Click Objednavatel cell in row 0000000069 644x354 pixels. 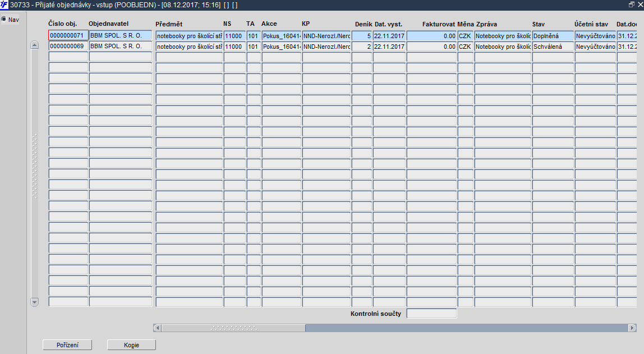[x=121, y=47]
